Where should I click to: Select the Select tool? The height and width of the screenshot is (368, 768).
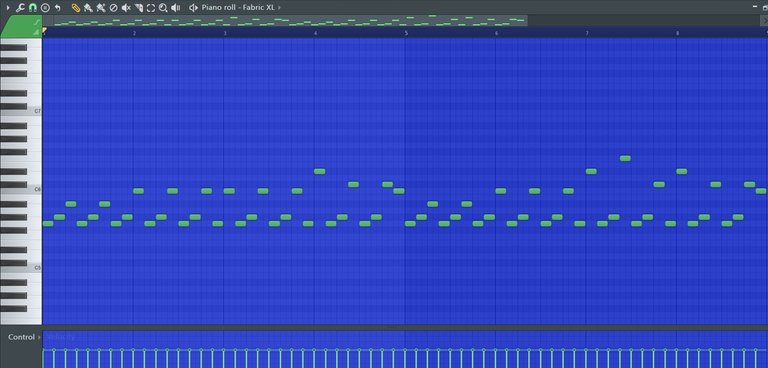coord(151,8)
